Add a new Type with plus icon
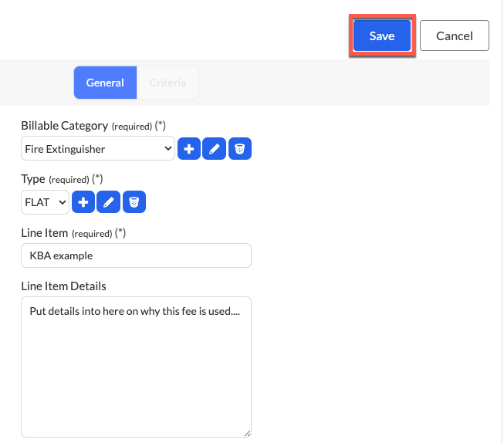Viewport: 504px width, 443px height. (x=83, y=202)
